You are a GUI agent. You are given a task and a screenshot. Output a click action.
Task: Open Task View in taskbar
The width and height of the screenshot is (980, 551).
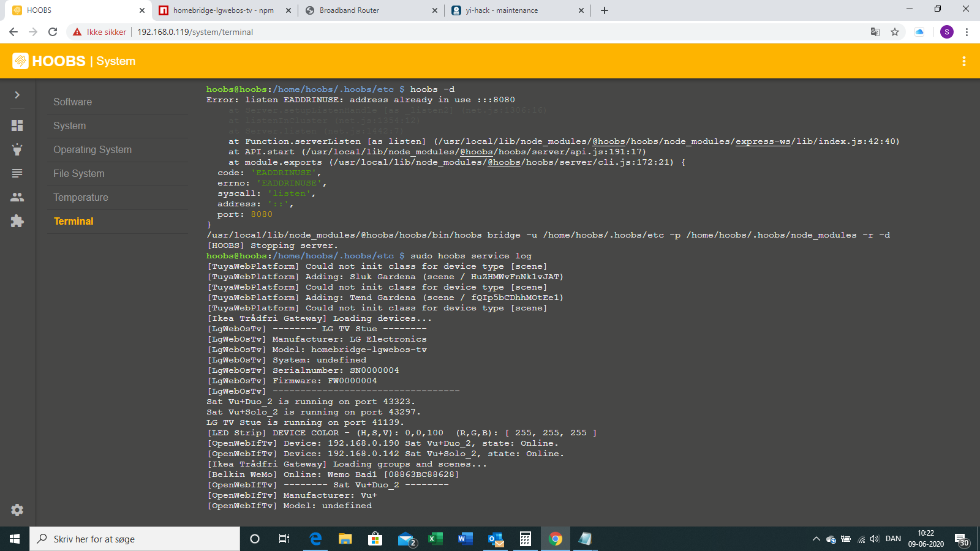click(284, 539)
